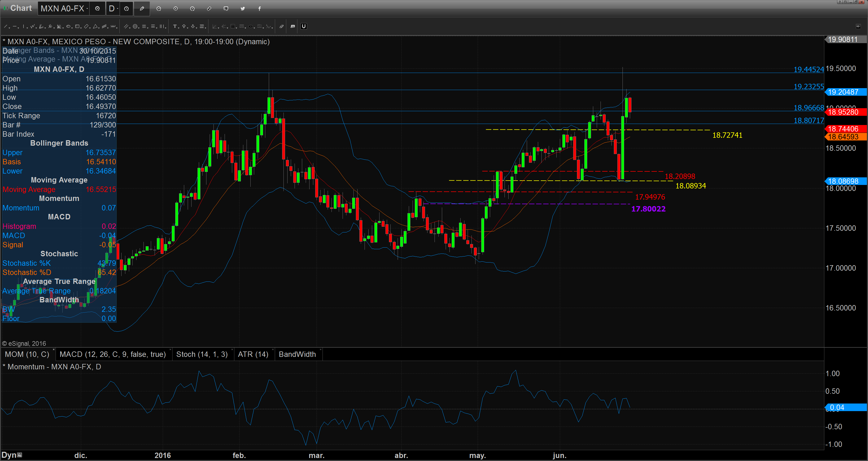The width and height of the screenshot is (868, 461).
Task: Select the eraser tool
Action: (x=282, y=26)
